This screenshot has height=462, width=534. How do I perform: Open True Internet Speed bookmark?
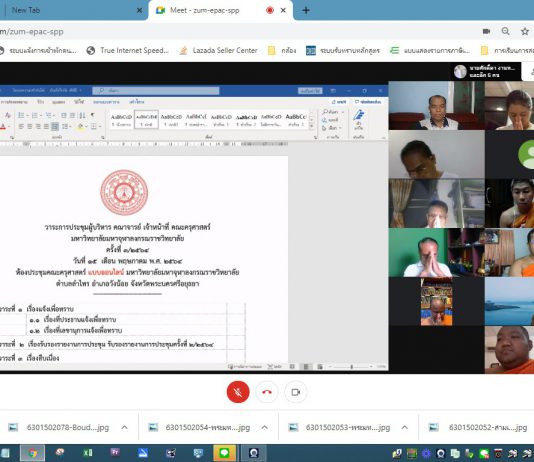point(128,50)
